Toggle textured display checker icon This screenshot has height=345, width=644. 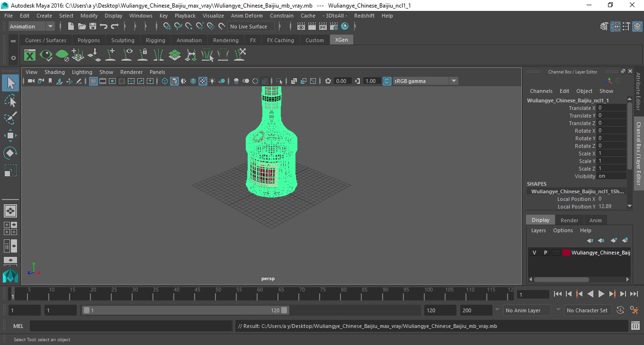[203, 81]
